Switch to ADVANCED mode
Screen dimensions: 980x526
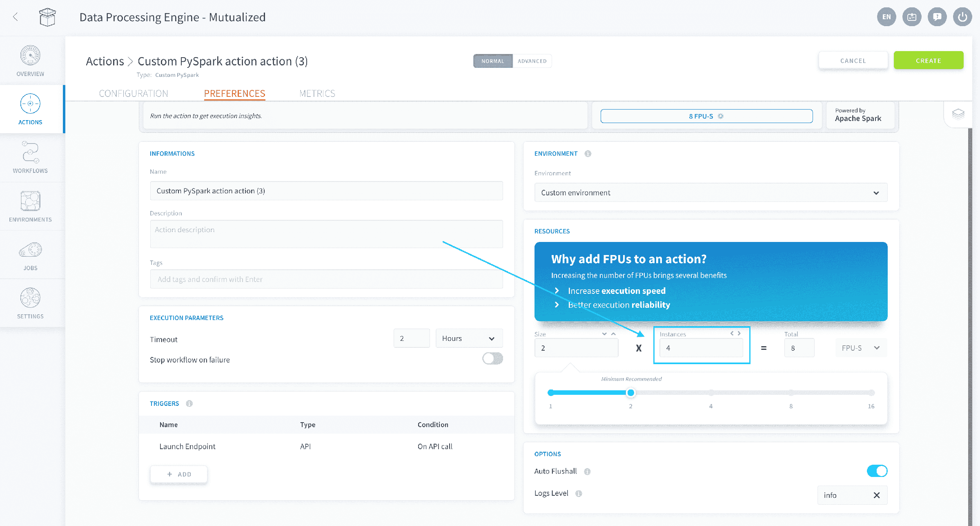tap(532, 61)
